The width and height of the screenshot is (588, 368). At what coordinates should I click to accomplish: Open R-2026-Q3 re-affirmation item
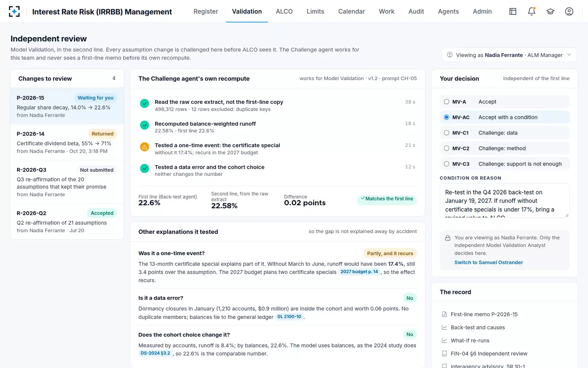point(67,182)
